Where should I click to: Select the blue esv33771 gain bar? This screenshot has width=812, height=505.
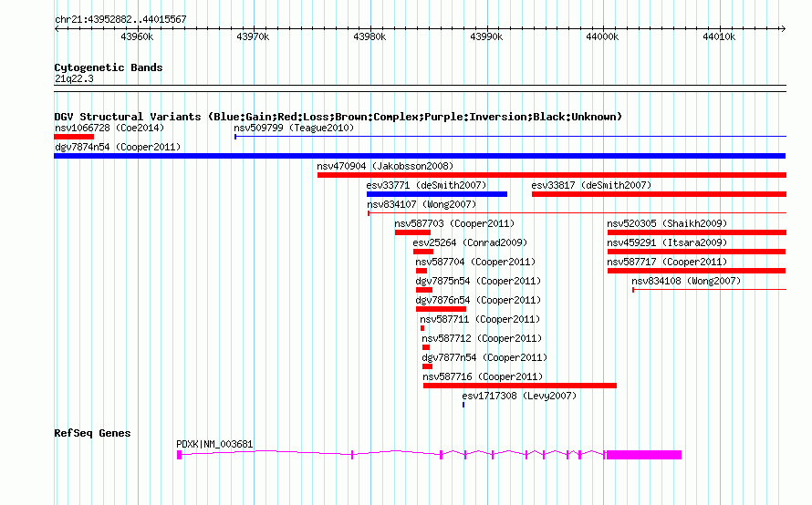pos(437,194)
